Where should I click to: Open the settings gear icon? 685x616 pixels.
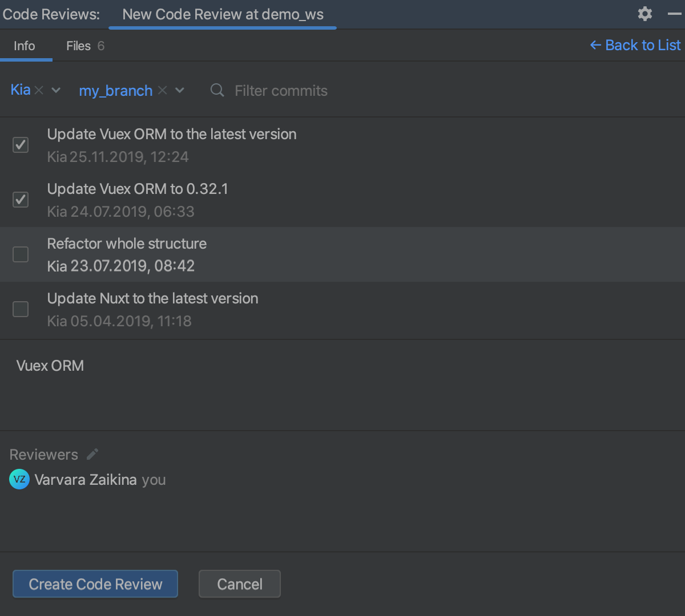pos(644,14)
